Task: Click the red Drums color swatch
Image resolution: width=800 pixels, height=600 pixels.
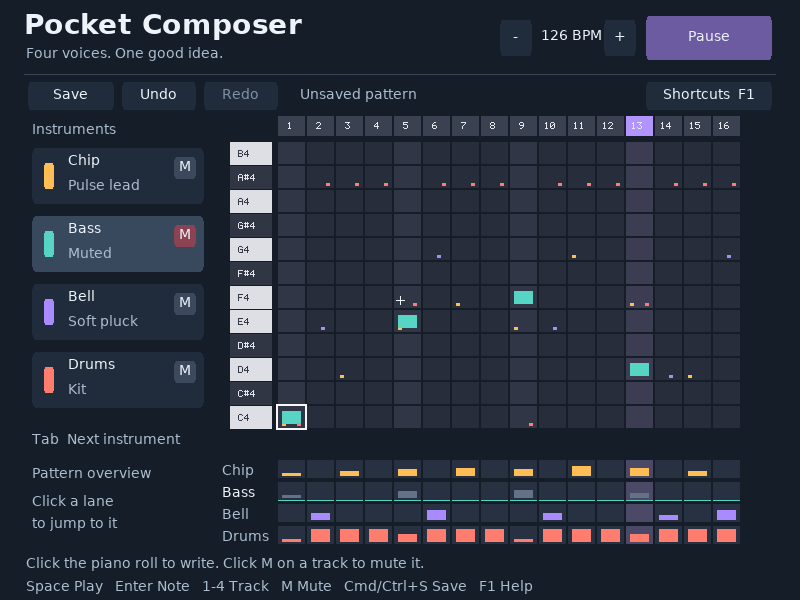Action: [49, 380]
